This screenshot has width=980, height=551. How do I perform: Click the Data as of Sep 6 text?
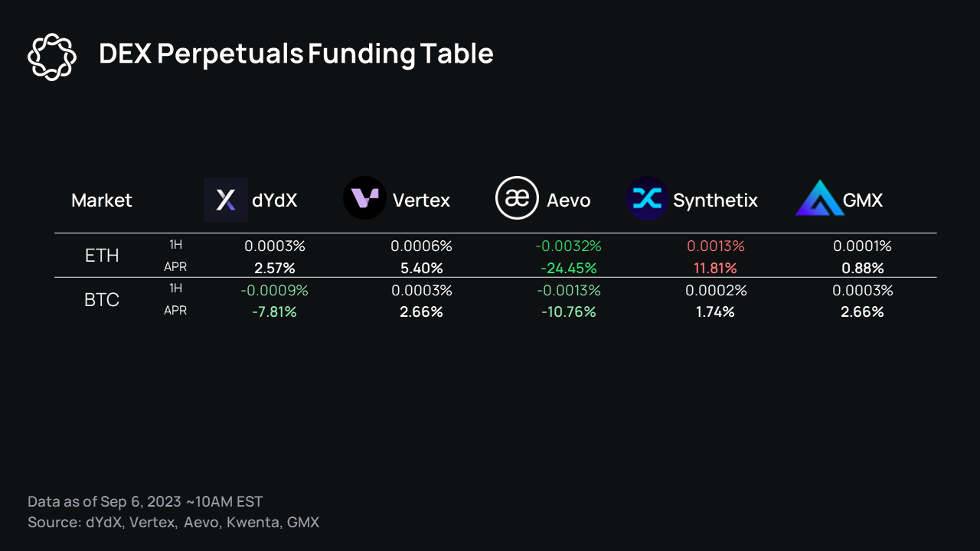click(x=145, y=502)
